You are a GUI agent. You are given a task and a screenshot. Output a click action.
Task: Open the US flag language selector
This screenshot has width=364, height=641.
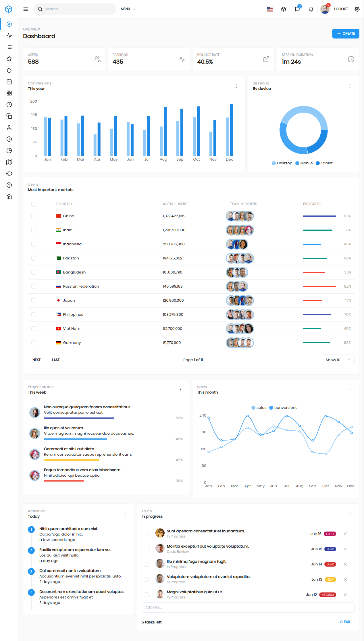[270, 9]
